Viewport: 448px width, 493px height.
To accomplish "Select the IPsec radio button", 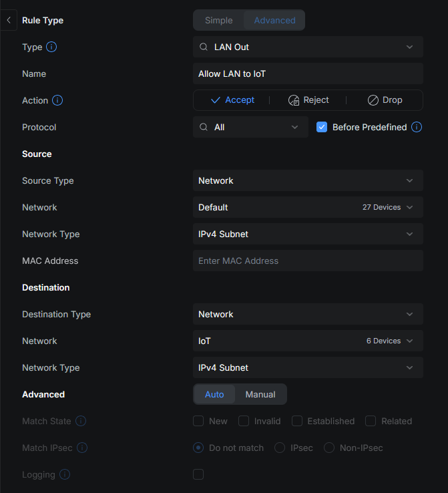I will point(280,448).
